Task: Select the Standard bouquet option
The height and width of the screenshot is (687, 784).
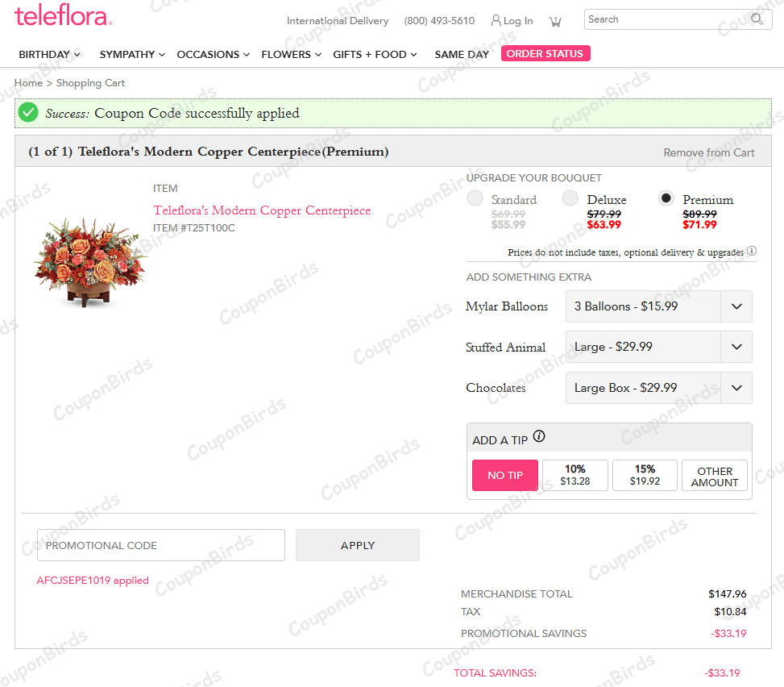Action: (475, 198)
